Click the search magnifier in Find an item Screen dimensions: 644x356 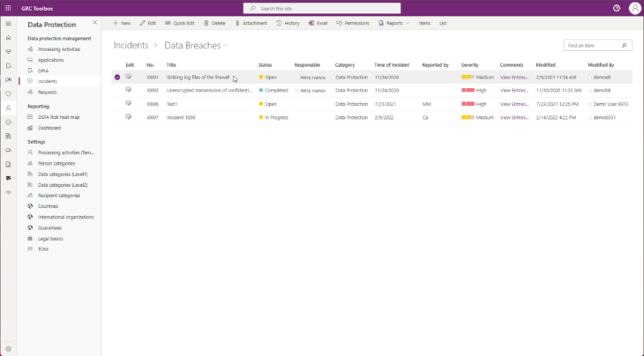(625, 46)
